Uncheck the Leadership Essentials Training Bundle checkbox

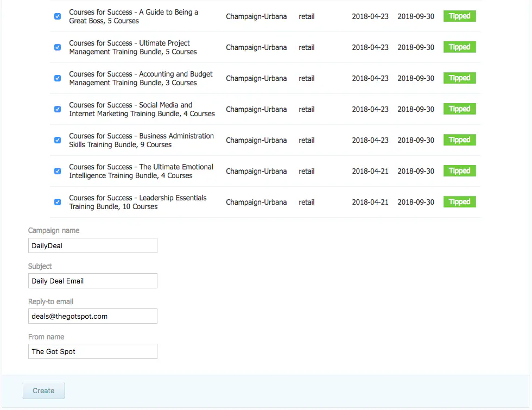(57, 201)
